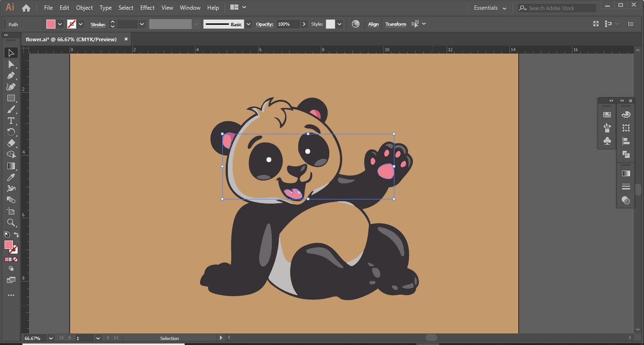
Task: Pick the Type tool
Action: coord(11,121)
